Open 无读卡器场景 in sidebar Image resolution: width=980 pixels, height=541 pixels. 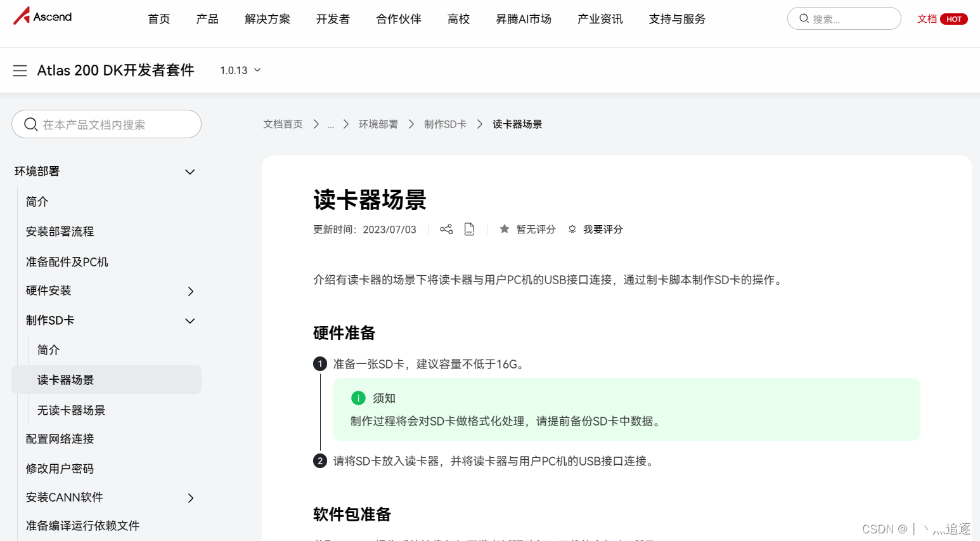pyautogui.click(x=71, y=410)
